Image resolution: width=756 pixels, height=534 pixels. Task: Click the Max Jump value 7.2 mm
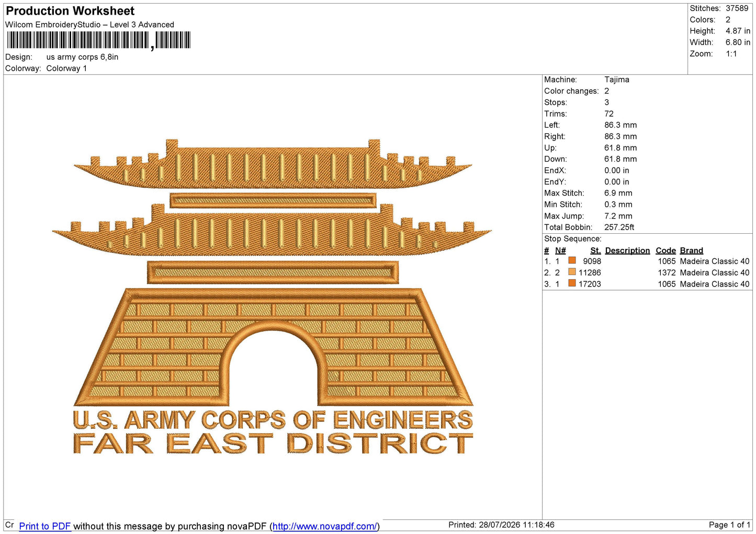(618, 216)
